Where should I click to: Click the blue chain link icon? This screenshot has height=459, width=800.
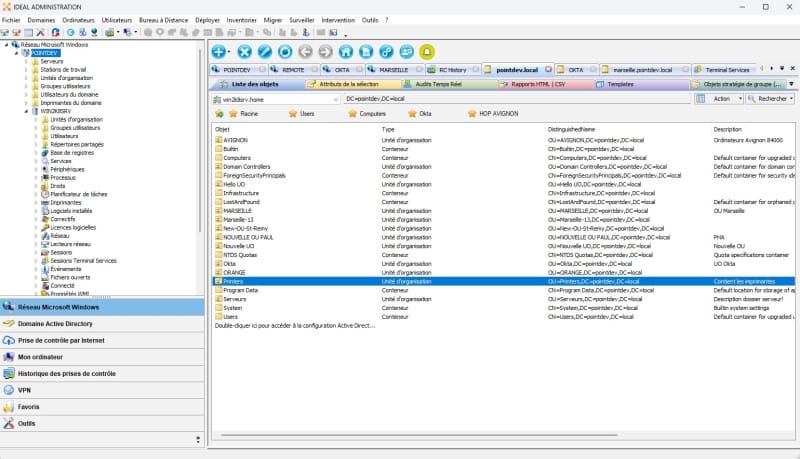[x=386, y=51]
